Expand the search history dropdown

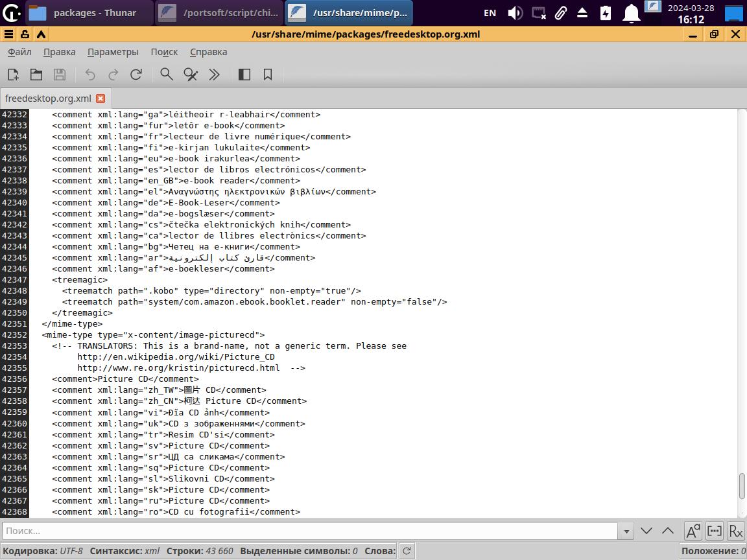coord(626,531)
